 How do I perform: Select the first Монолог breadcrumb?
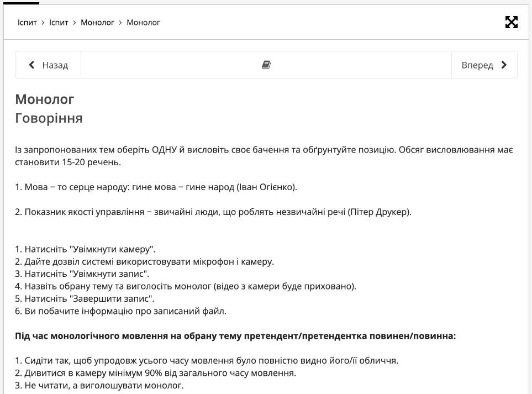tap(97, 23)
